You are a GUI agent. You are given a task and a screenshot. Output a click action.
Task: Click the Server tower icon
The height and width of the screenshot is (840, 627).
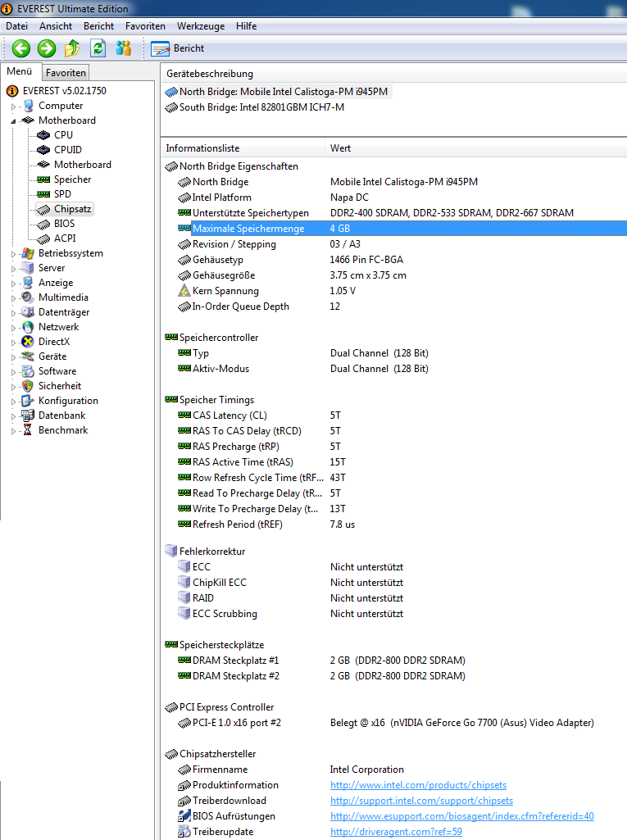(28, 268)
